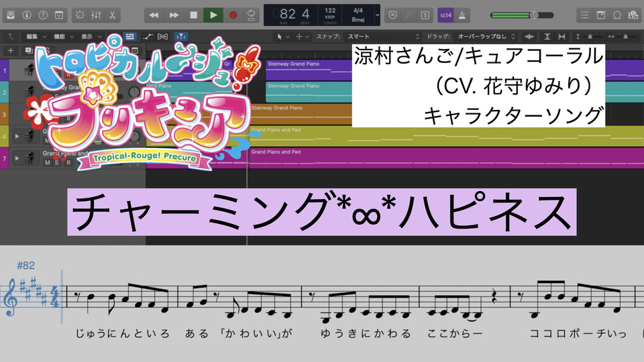Expand track 4 disclosure triangle

pyautogui.click(x=17, y=136)
